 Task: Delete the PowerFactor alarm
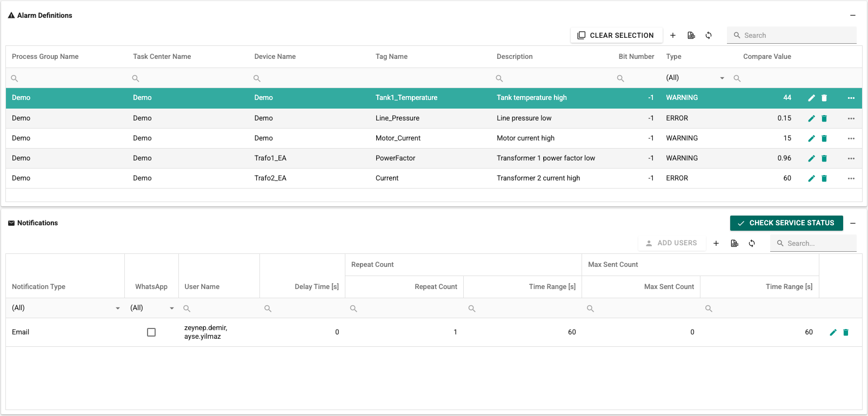pos(824,158)
